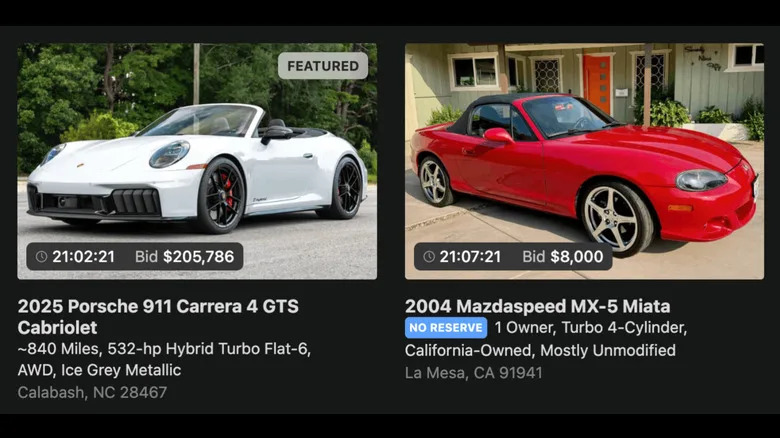Viewport: 780px width, 438px height.
Task: Open the 2004 Mazdaspeed MX-5 Miata title
Action: 537,306
